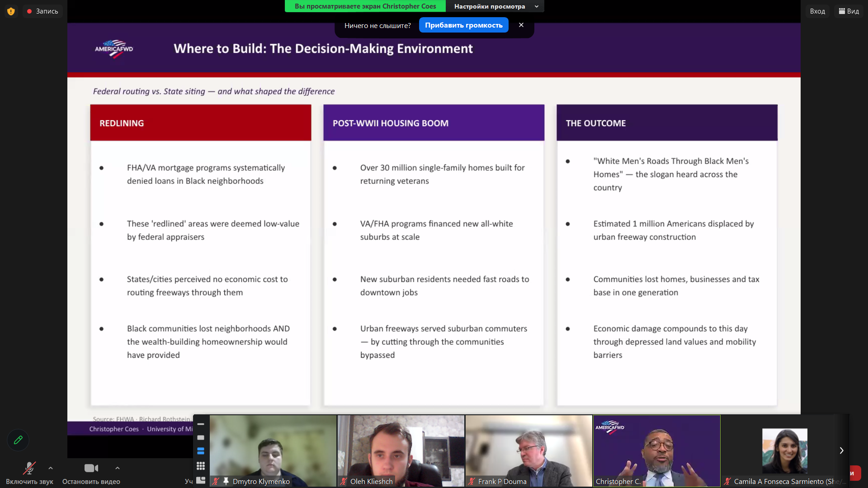Select single-thumbnail strip layout icon
This screenshot has height=488, width=868.
[201, 438]
